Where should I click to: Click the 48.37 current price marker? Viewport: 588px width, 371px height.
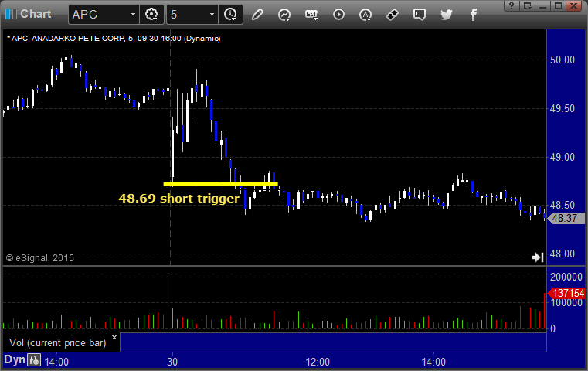[x=566, y=218]
